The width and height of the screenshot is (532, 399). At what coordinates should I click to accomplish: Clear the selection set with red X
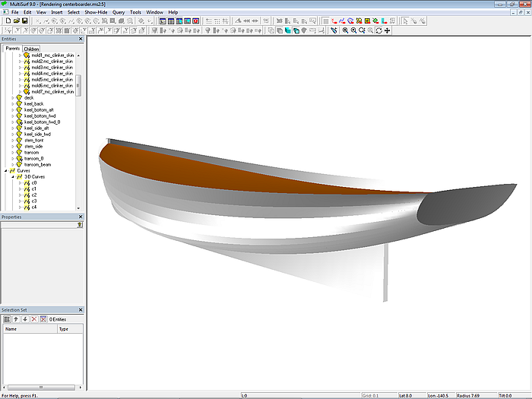(x=33, y=319)
